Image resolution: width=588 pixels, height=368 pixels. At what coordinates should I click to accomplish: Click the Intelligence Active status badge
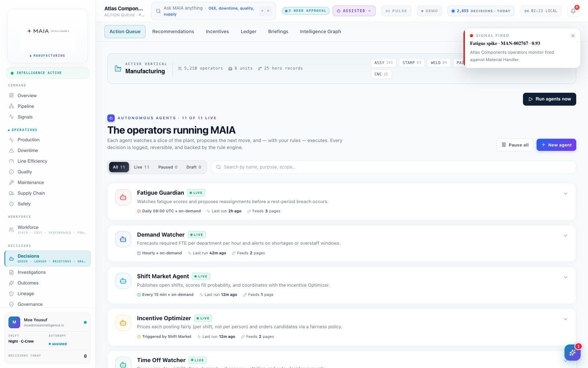click(x=48, y=73)
